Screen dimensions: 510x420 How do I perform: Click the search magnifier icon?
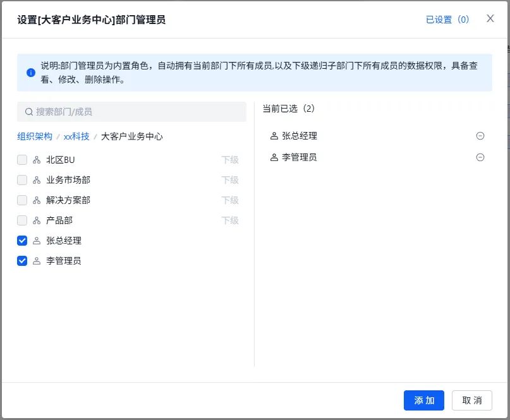pos(29,111)
